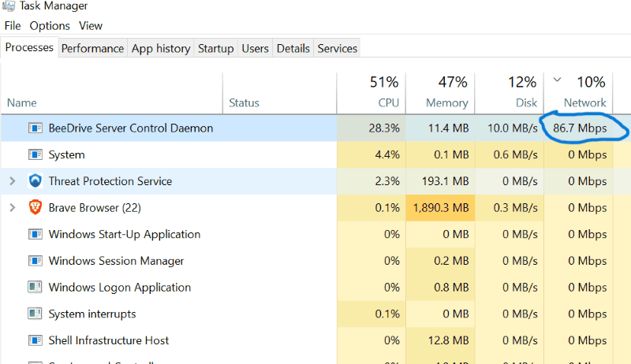Expand the Brave Browser (22) process group
This screenshot has height=364, width=631.
point(13,208)
